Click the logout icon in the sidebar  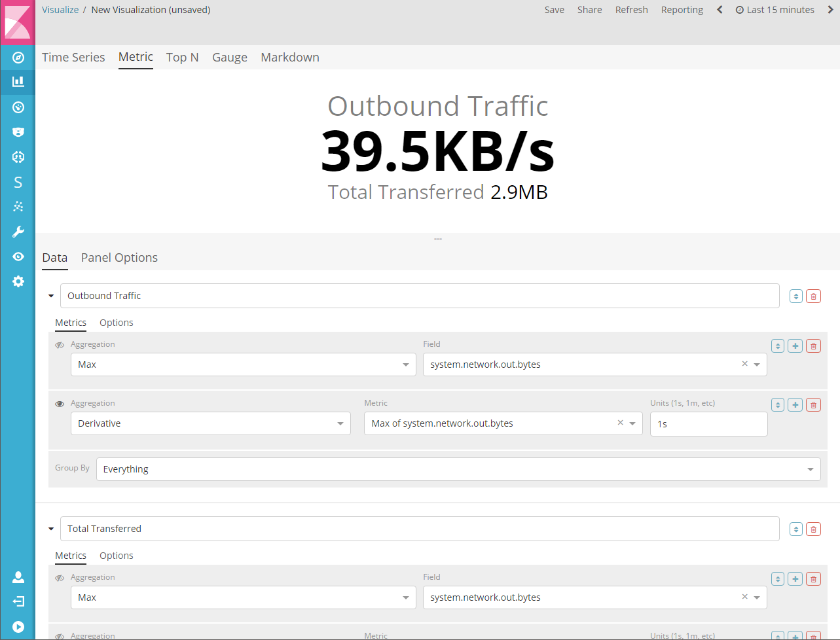point(18,601)
